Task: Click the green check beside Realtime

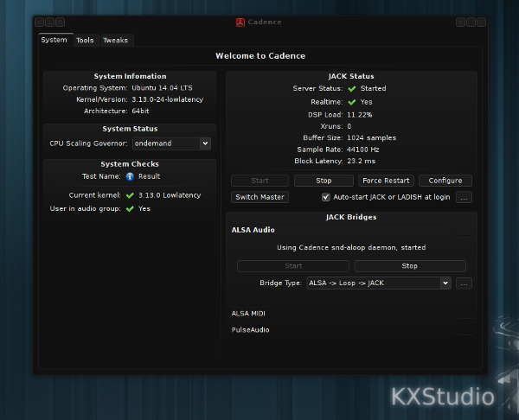Action: coord(352,102)
